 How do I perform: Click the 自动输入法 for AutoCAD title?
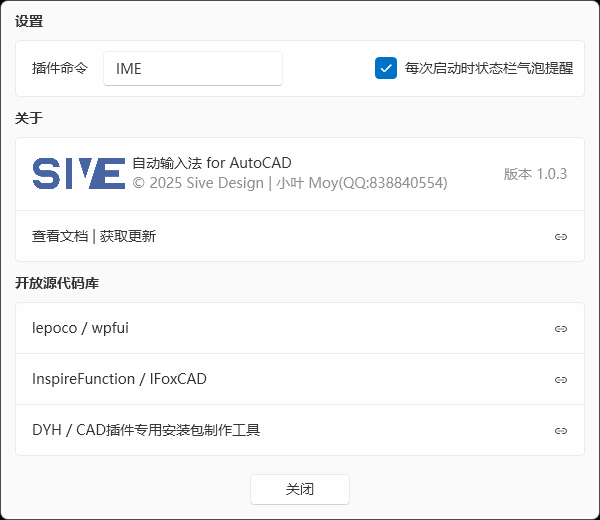coord(211,163)
